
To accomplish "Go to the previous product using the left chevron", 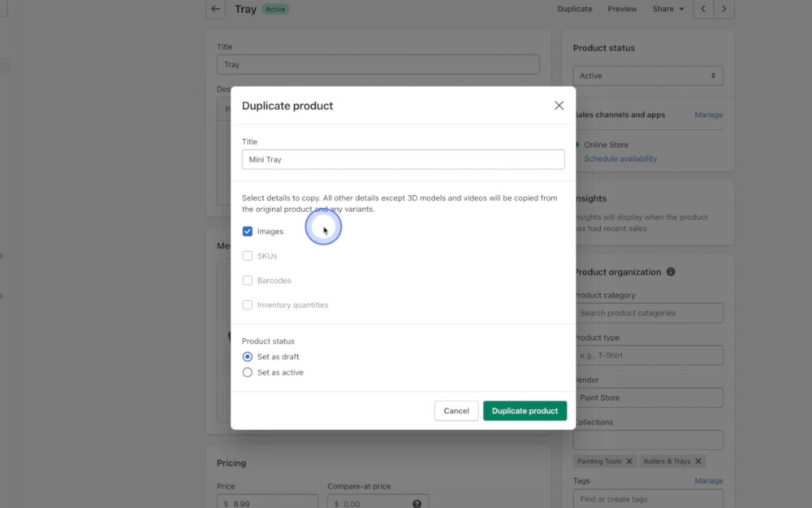I will [x=703, y=9].
